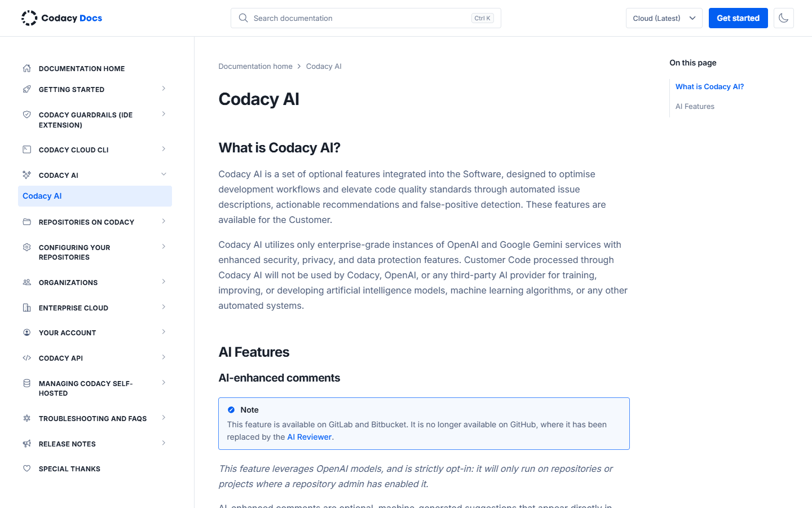Click the Get started button
The width and height of the screenshot is (812, 508).
tap(738, 18)
